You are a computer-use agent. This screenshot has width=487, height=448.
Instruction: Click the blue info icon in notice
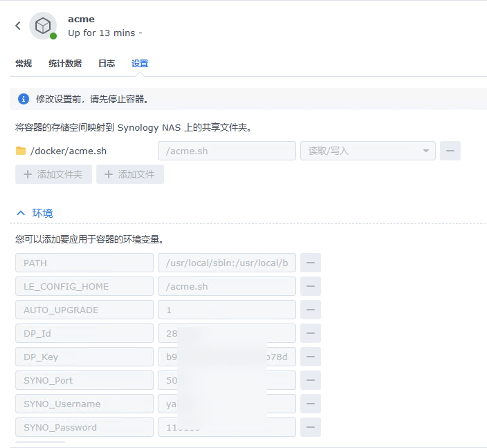click(x=24, y=99)
